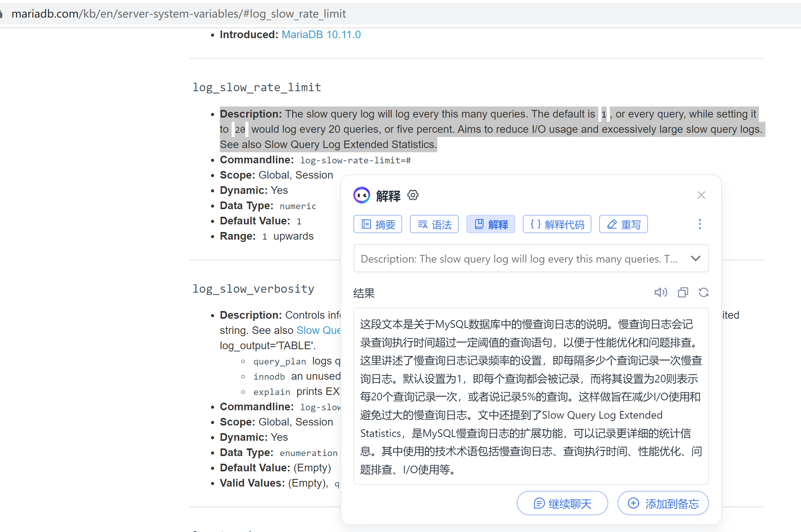Open the MariaDB 10.11.0 link
The height and width of the screenshot is (532, 801).
[321, 35]
